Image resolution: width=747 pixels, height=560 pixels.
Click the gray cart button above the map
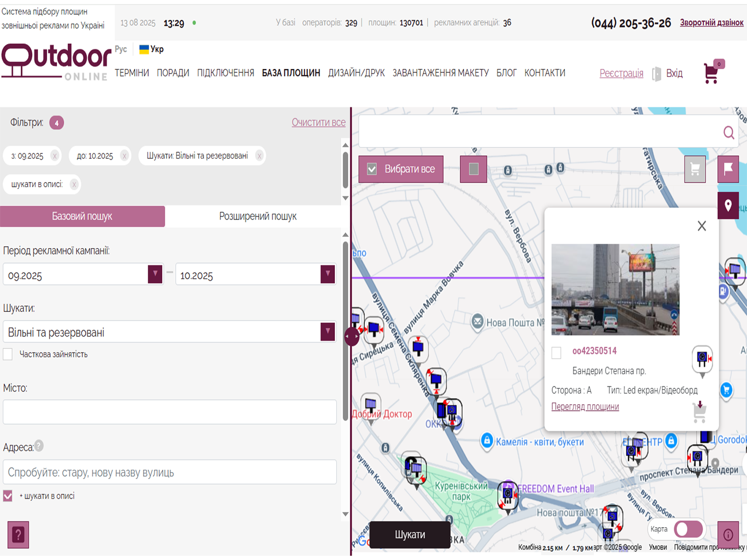click(695, 169)
